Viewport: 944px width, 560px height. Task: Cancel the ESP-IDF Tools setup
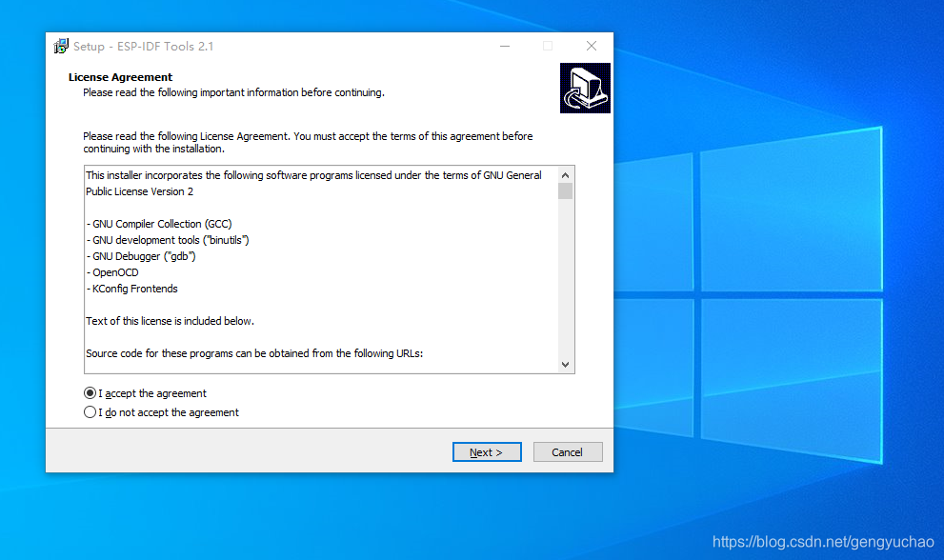(x=567, y=452)
